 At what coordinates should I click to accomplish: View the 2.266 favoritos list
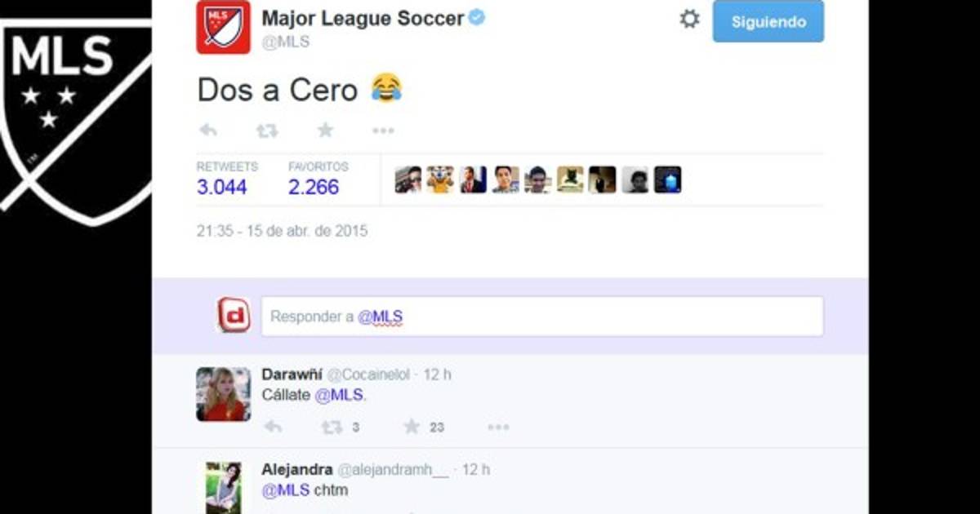(x=314, y=187)
